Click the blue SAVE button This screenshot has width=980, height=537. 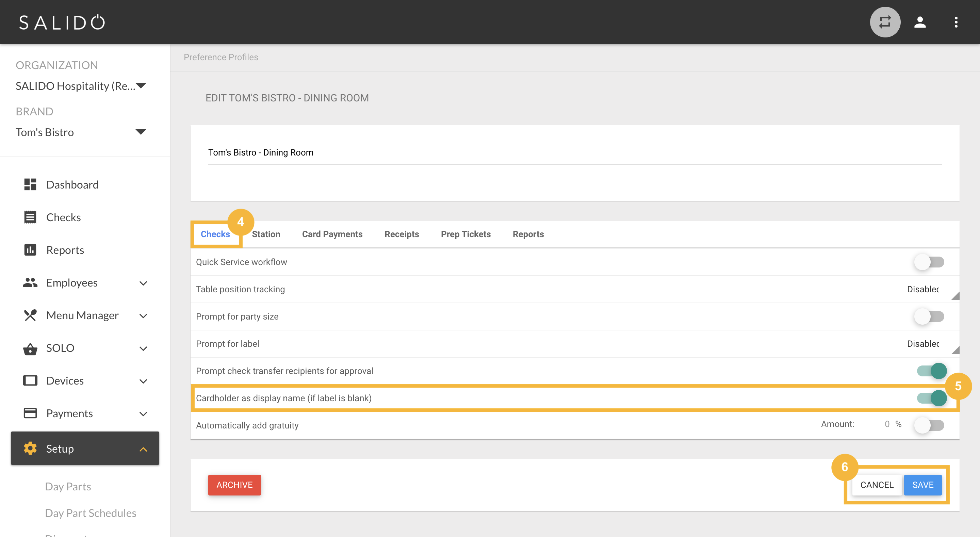pos(923,485)
